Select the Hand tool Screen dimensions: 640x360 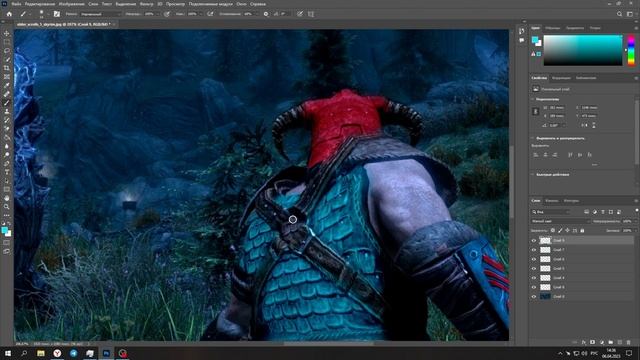7,198
